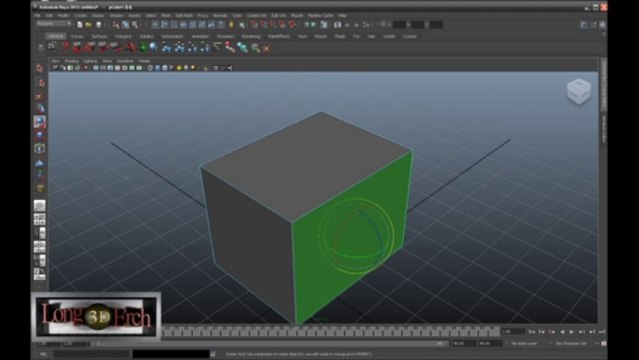Switch to the Curves shelf tab
639x360 pixels.
[77, 36]
